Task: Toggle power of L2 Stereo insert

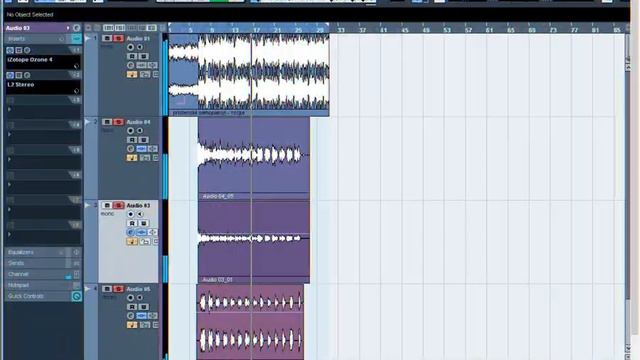Action: pos(10,75)
